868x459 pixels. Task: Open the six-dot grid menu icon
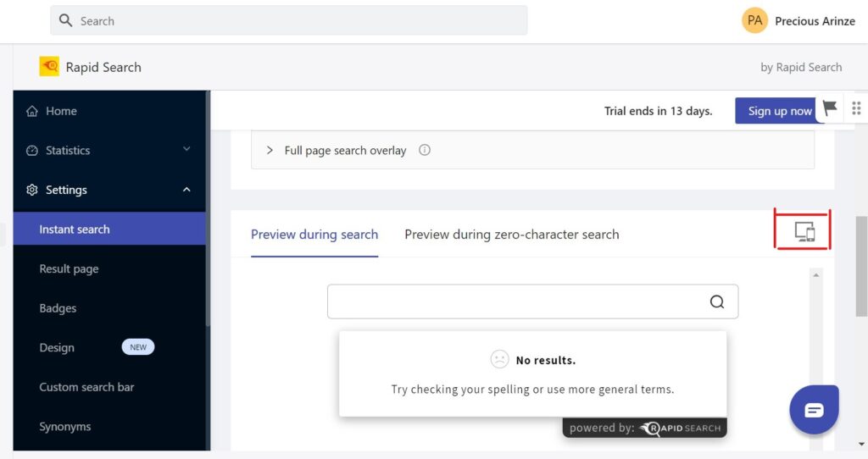point(856,108)
